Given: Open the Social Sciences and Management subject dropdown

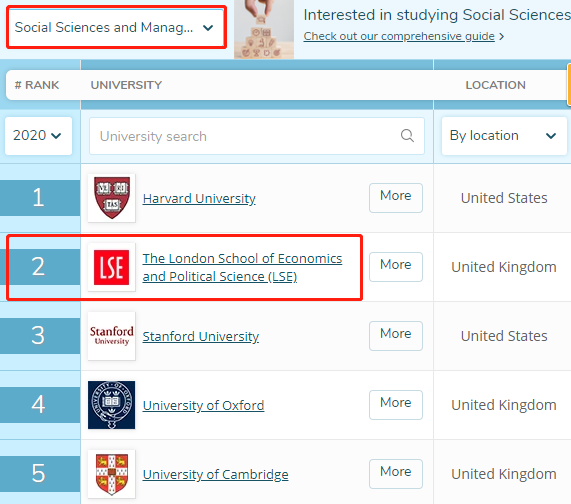Looking at the screenshot, I should (116, 27).
